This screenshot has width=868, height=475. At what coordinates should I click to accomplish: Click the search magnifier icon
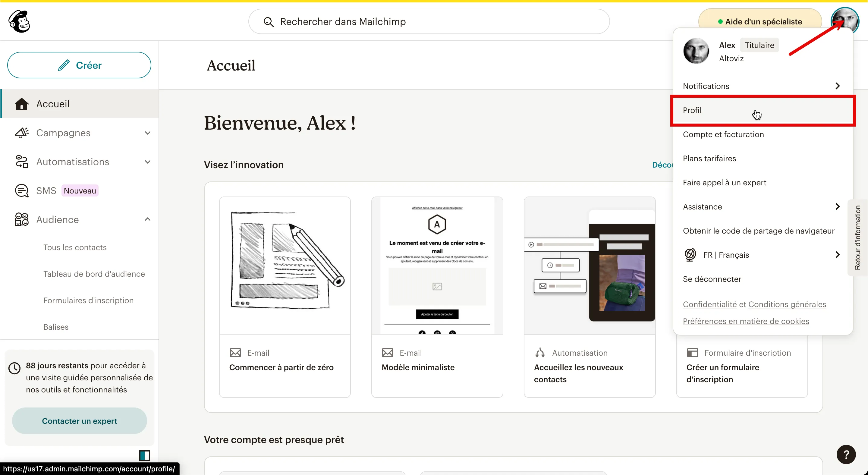[x=268, y=22]
